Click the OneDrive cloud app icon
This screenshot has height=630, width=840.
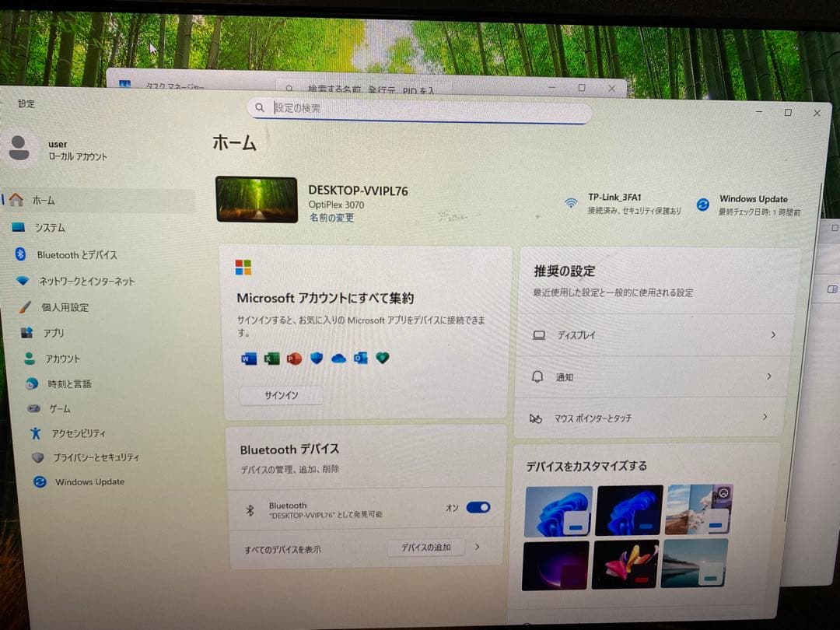[338, 359]
